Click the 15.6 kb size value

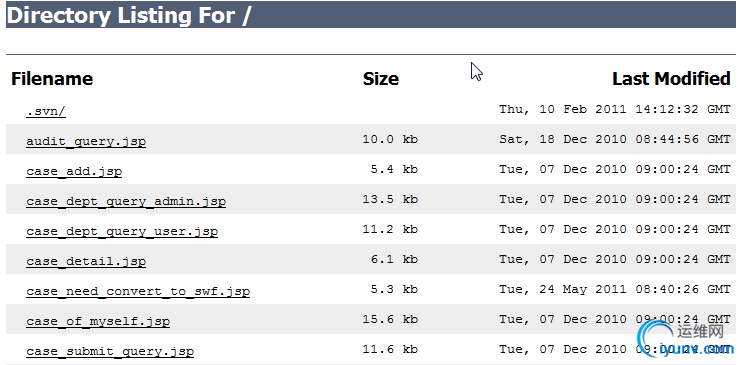(390, 319)
